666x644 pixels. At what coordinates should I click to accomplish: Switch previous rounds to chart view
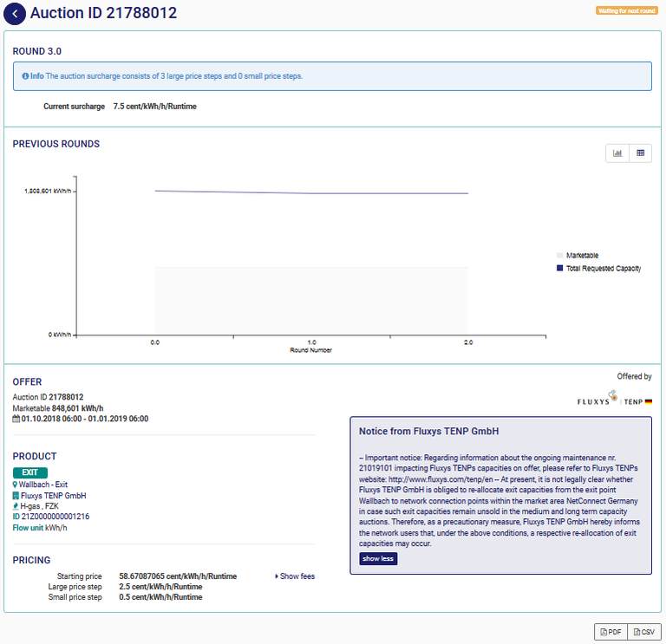point(617,153)
